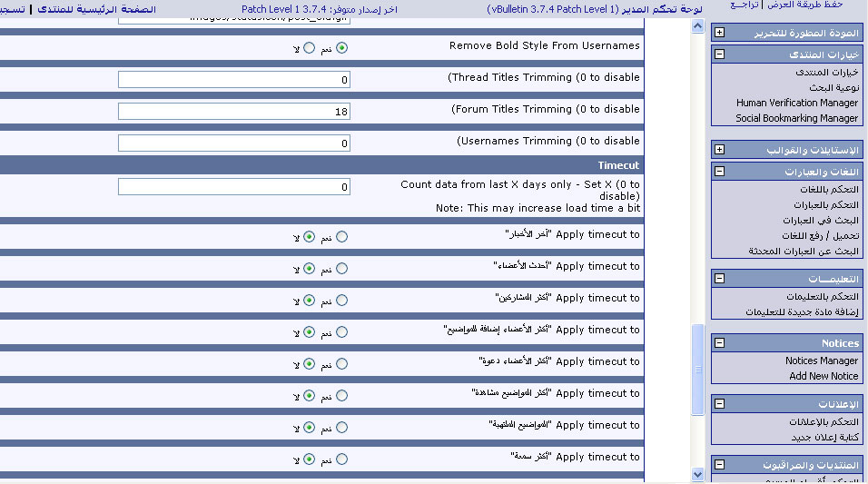This screenshot has height=484, width=868.
Task: Collapse التعليمات section minus icon
Action: [719, 279]
